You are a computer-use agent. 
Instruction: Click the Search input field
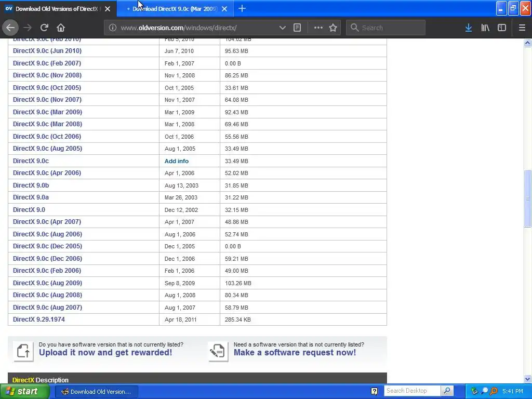pyautogui.click(x=385, y=28)
